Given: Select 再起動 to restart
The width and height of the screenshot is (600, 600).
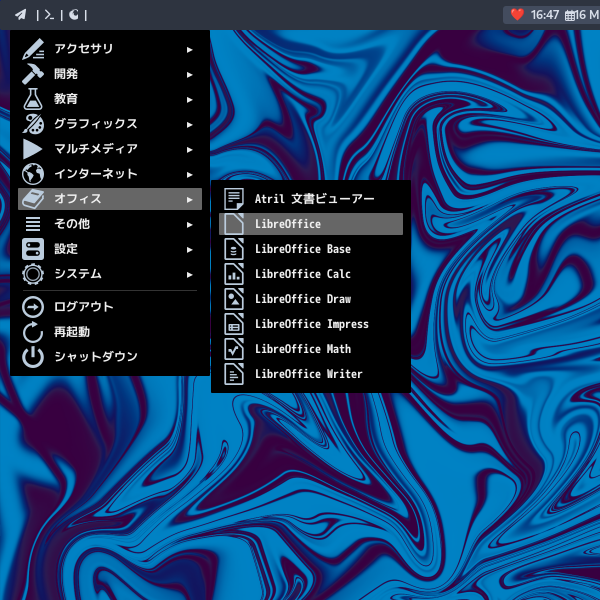Looking at the screenshot, I should [71, 332].
